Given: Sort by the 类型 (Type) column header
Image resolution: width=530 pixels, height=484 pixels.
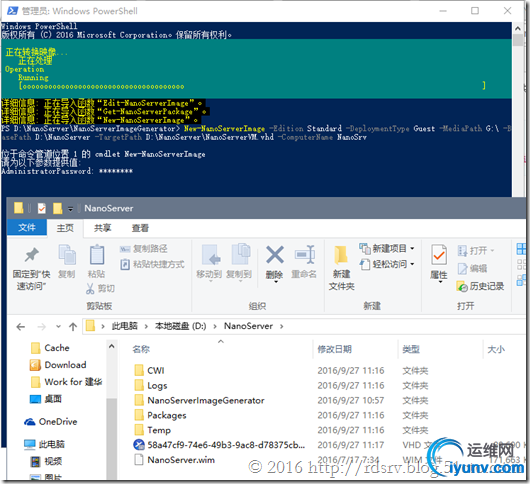Looking at the screenshot, I should click(411, 349).
